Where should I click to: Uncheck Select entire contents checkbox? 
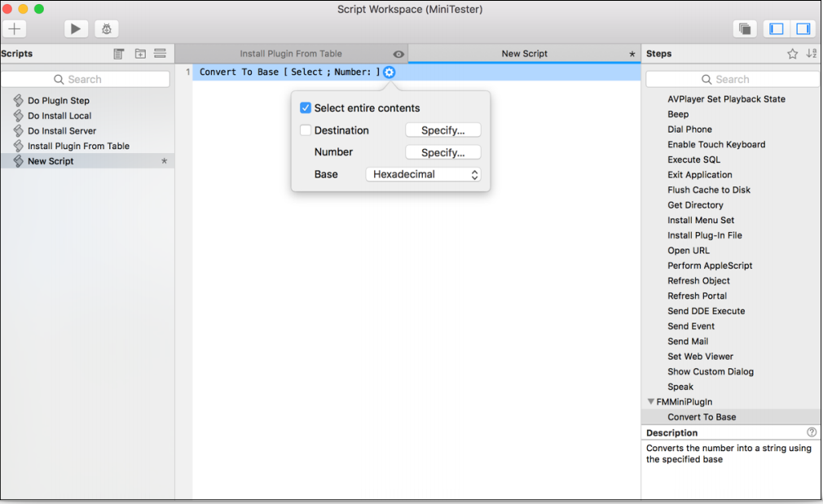[306, 108]
